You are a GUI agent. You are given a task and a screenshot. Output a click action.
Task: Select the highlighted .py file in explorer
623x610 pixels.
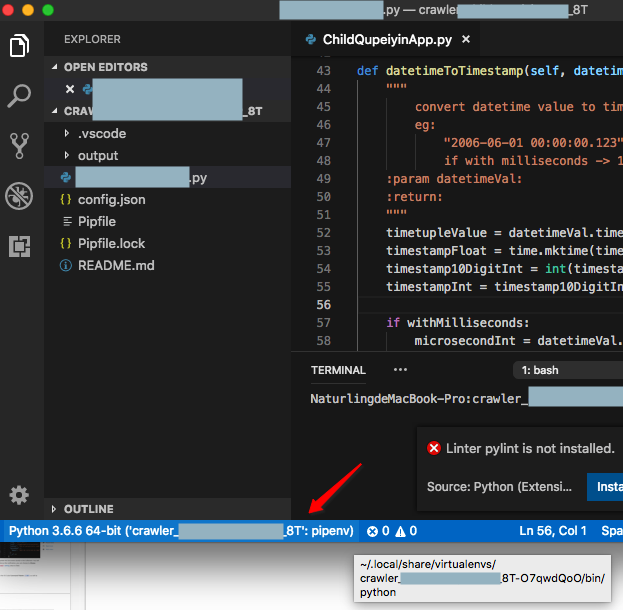click(x=167, y=177)
